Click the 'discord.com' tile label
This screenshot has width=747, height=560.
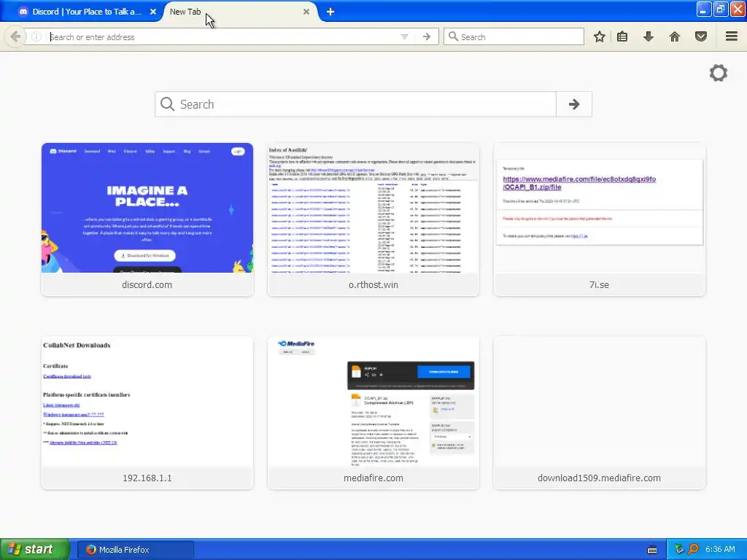(x=147, y=285)
